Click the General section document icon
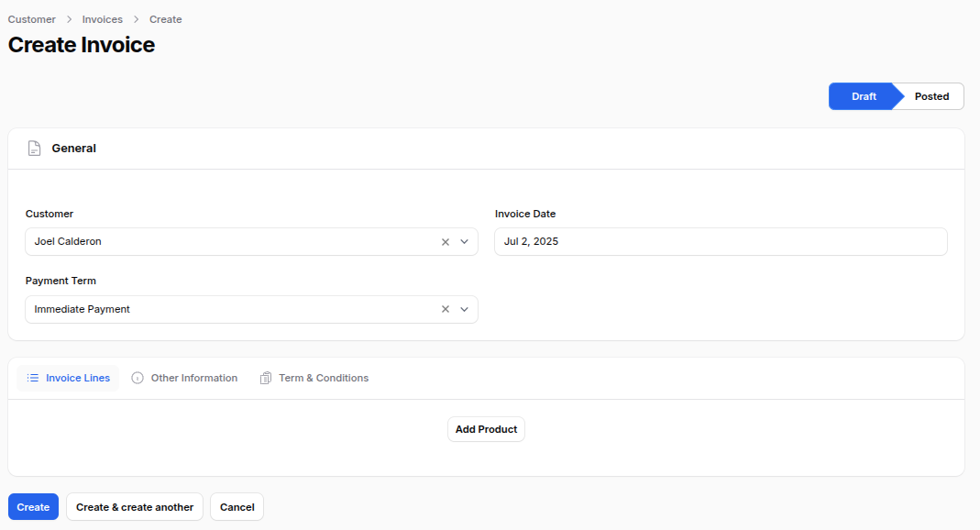 click(34, 149)
